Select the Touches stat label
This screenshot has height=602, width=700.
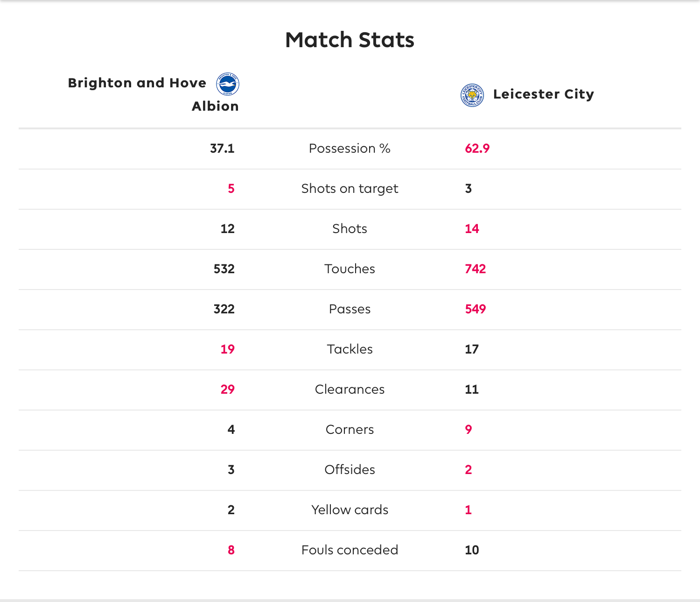[350, 269]
